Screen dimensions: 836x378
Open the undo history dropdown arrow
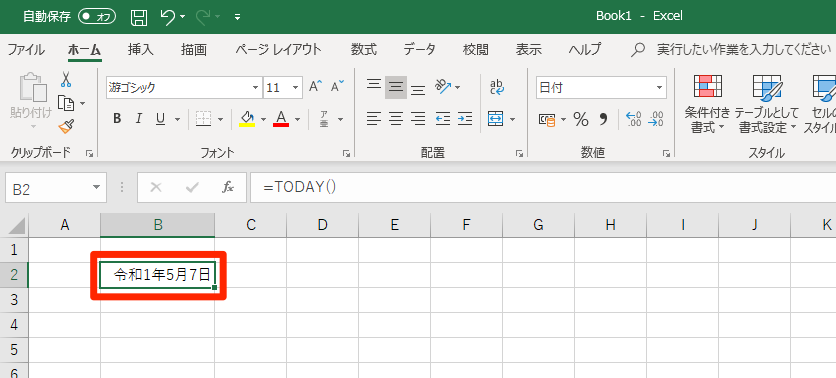tap(183, 18)
